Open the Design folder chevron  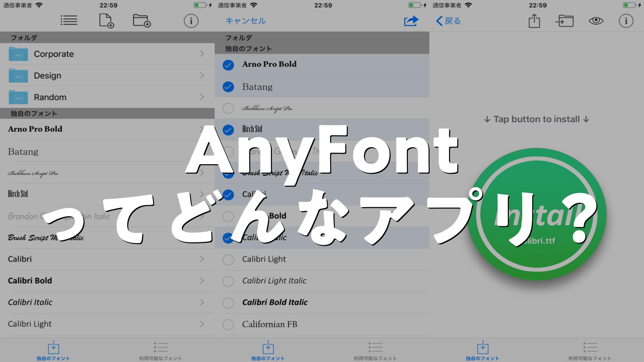[x=202, y=75]
